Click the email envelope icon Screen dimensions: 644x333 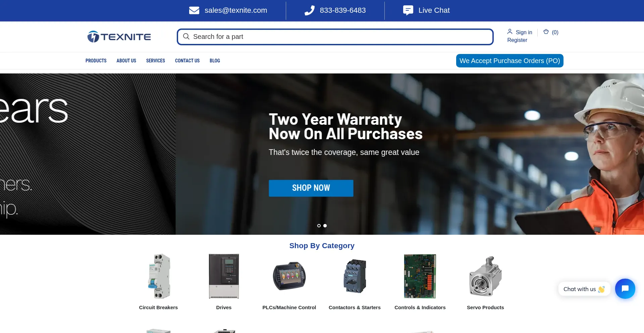coord(194,10)
